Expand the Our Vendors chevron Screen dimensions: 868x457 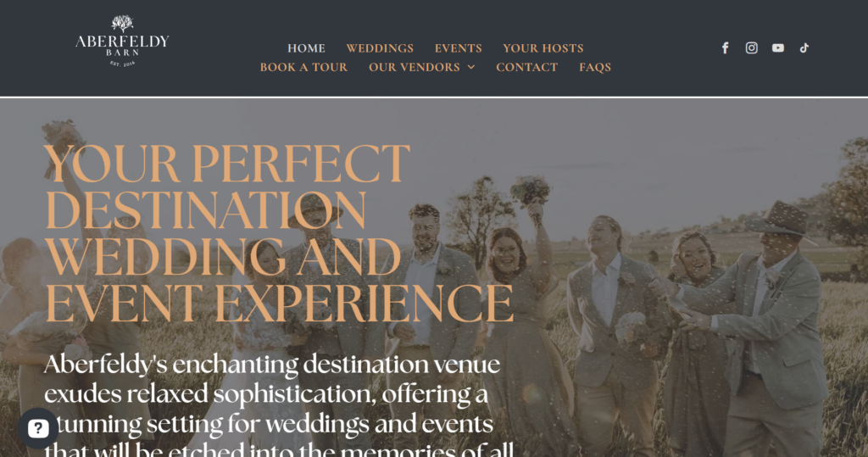coord(471,67)
